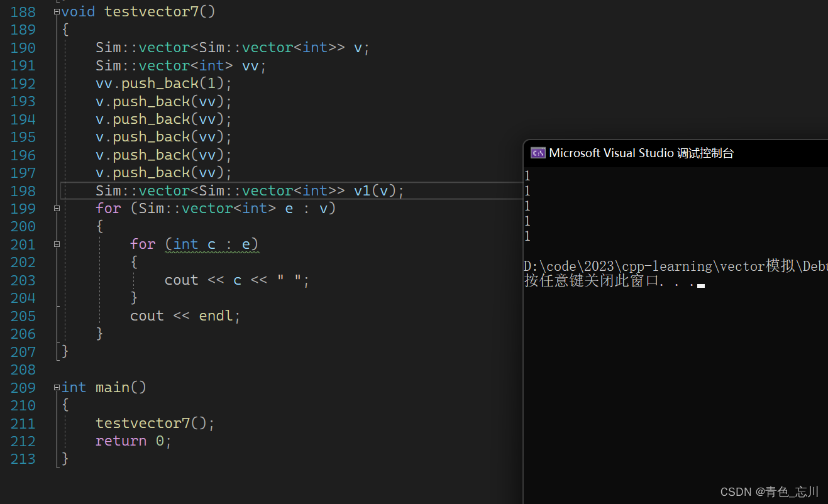Click v1(v) copy constructor on line 198
The width and height of the screenshot is (828, 504).
(375, 190)
